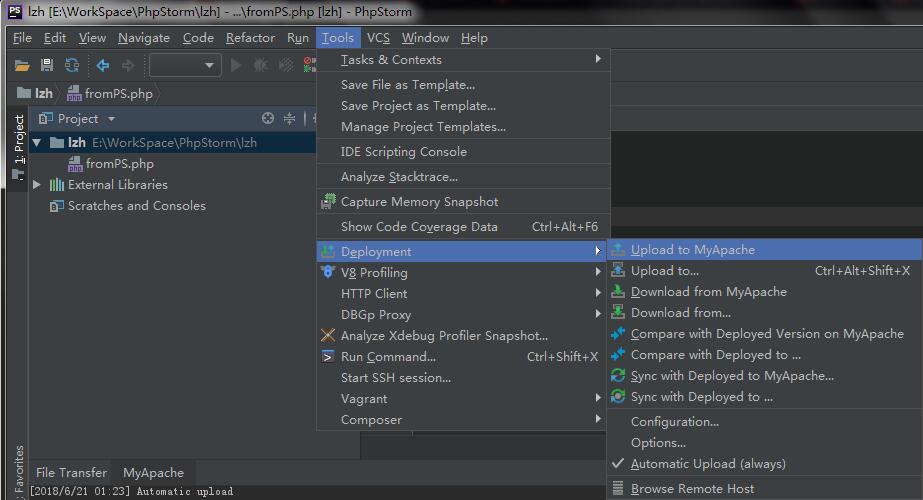Toggle the 1: Project tool window
This screenshot has width=923, height=500.
click(19, 147)
